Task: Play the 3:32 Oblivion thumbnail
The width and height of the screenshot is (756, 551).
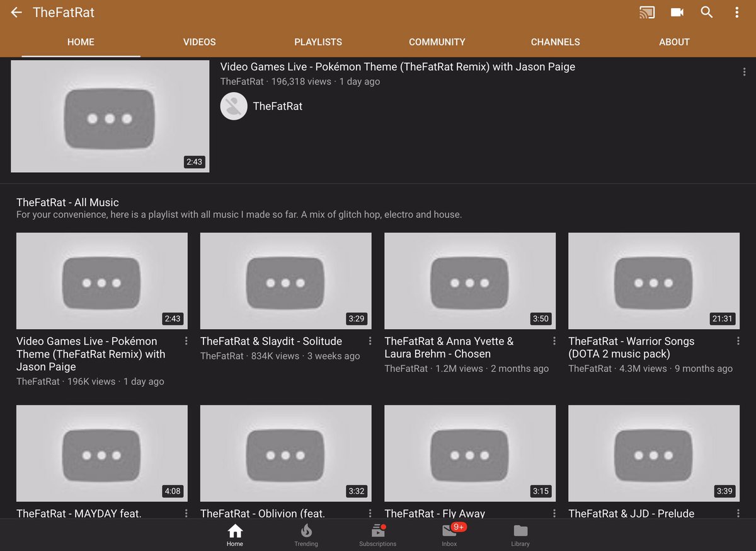Action: pyautogui.click(x=286, y=453)
